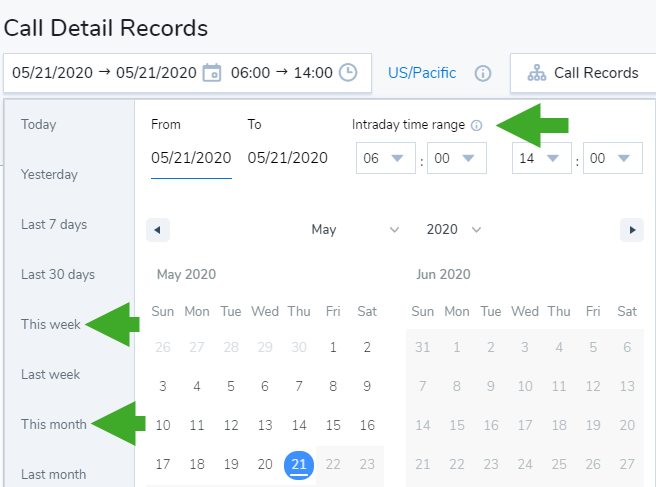Viewport: 656px width, 487px height.
Task: Click the info icon beside Intraday time range
Action: click(x=477, y=125)
